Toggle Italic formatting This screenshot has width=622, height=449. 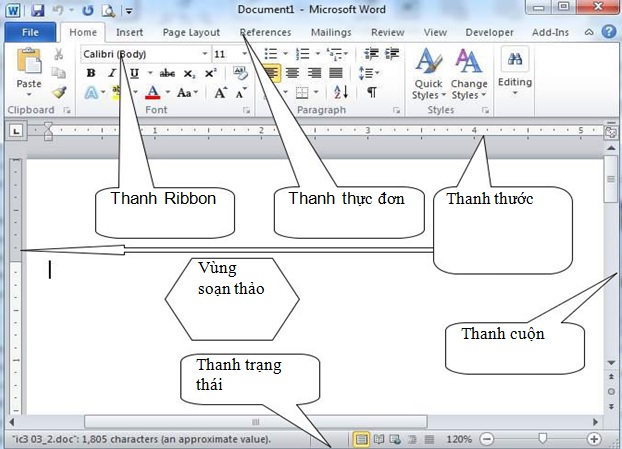pyautogui.click(x=112, y=73)
